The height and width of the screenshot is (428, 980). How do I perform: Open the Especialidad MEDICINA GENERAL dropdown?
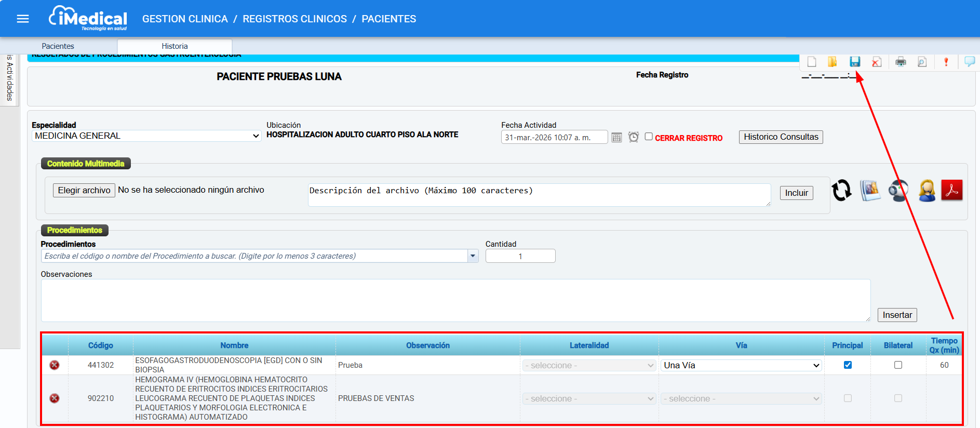tap(146, 136)
